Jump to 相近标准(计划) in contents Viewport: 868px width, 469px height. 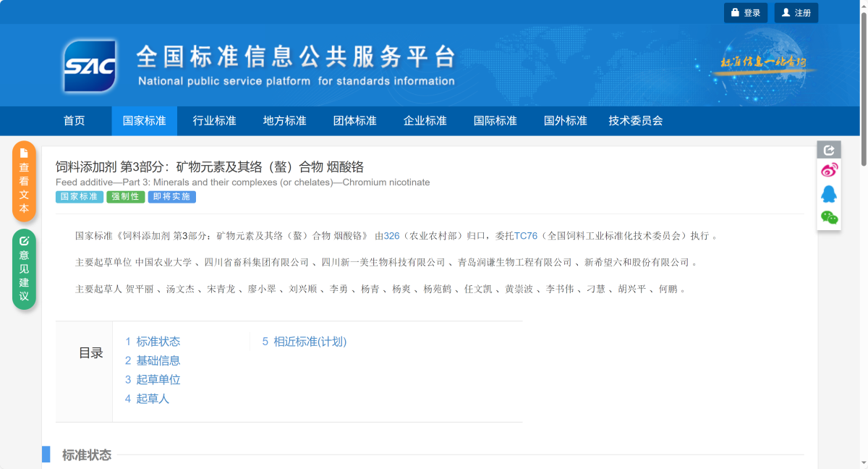[310, 342]
